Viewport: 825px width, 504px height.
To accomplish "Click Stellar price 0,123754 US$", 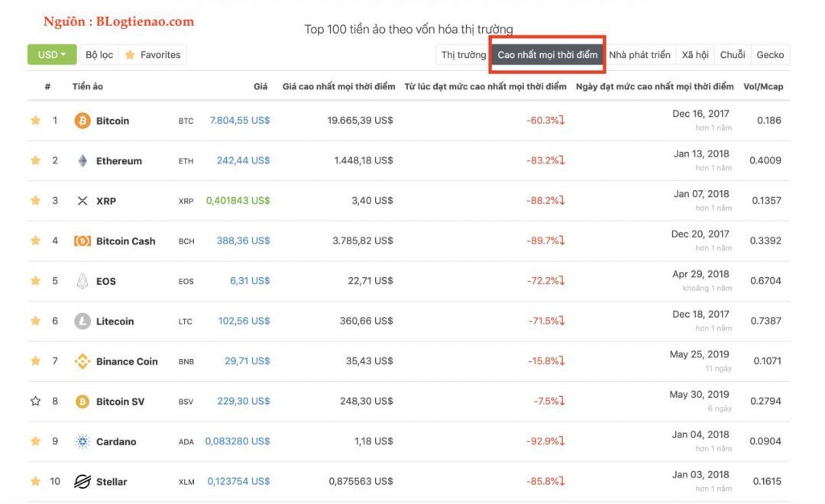I will pos(238,481).
